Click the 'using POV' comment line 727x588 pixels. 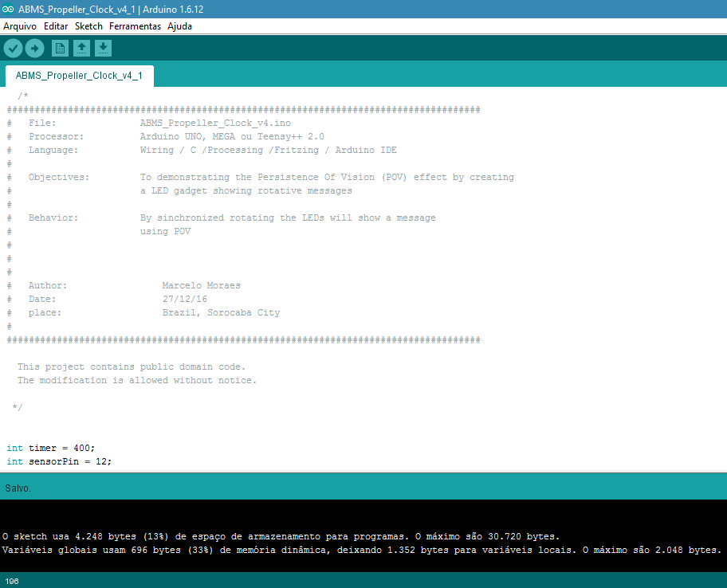tap(165, 231)
